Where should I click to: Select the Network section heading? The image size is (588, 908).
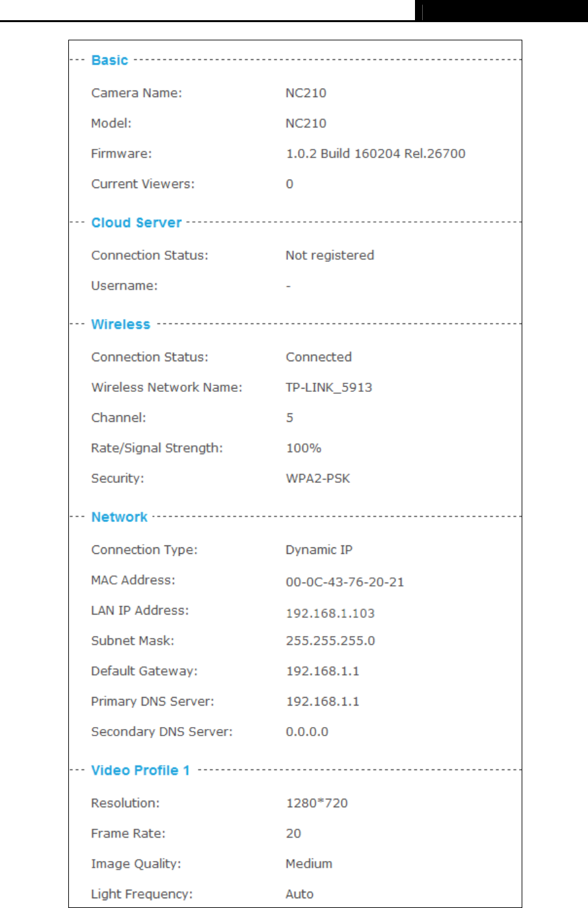click(119, 517)
